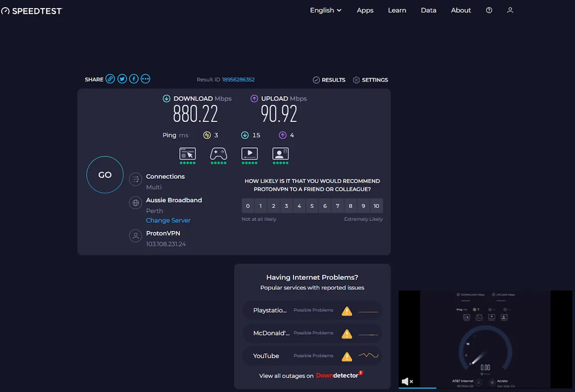
Task: Copy the share link icon
Action: click(110, 79)
